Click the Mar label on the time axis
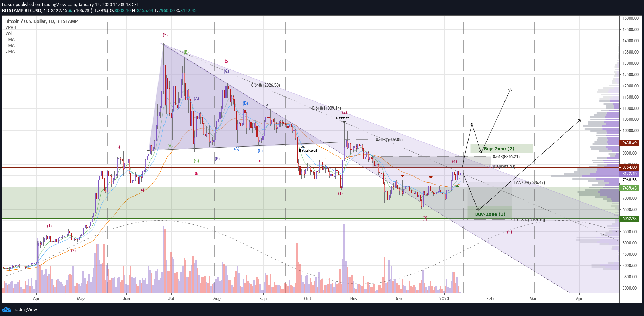 point(533,299)
